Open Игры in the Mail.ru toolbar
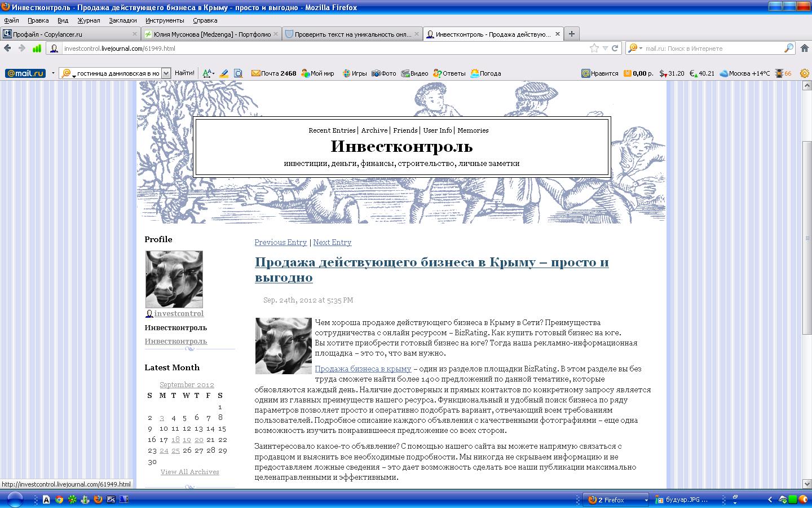The image size is (812, 508). pyautogui.click(x=355, y=73)
